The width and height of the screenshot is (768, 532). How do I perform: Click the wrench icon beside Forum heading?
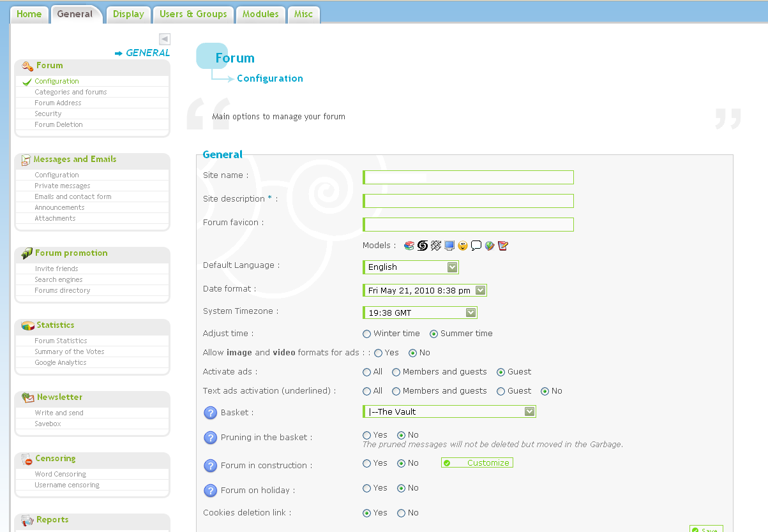tap(26, 65)
